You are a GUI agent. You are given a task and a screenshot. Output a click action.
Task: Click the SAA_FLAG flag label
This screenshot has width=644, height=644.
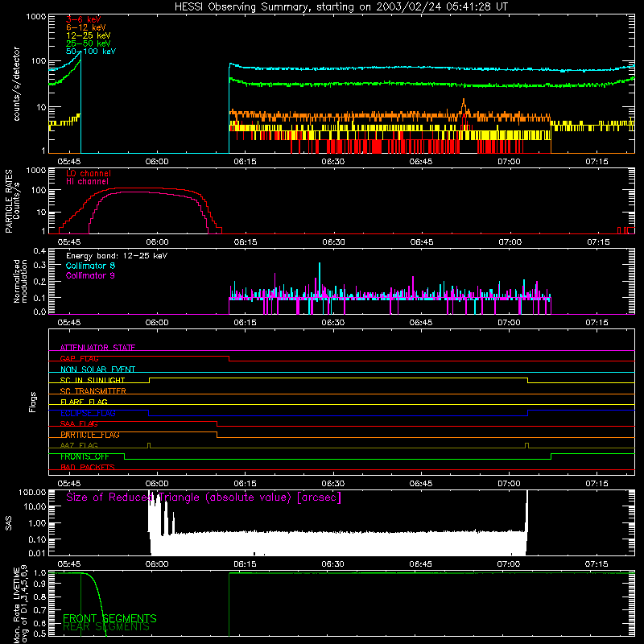point(79,424)
